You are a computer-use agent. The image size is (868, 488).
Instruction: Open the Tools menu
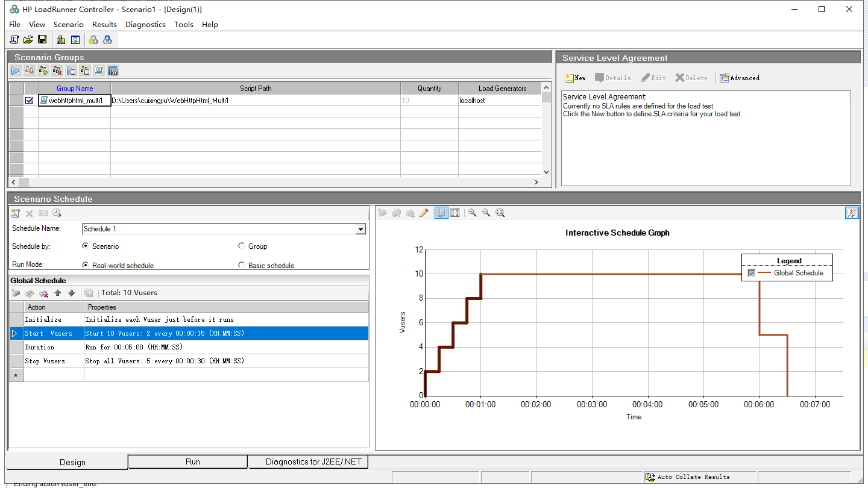tap(184, 24)
